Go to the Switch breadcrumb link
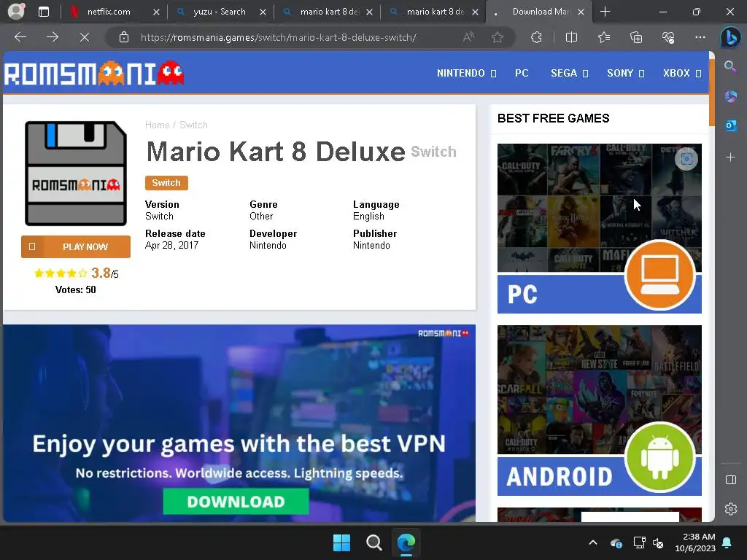 193,125
